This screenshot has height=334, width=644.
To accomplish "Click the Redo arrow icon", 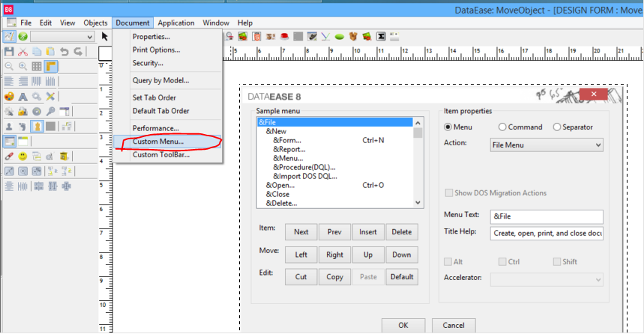I will pyautogui.click(x=78, y=51).
